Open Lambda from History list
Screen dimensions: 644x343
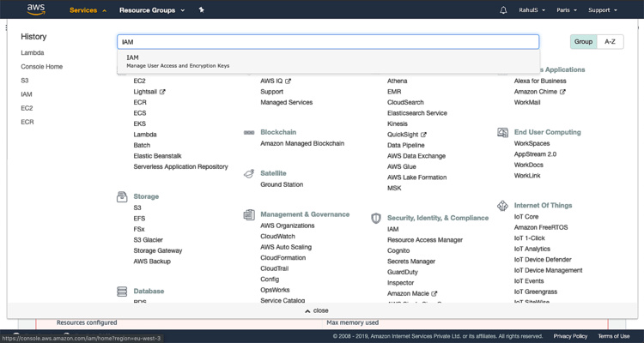point(33,53)
